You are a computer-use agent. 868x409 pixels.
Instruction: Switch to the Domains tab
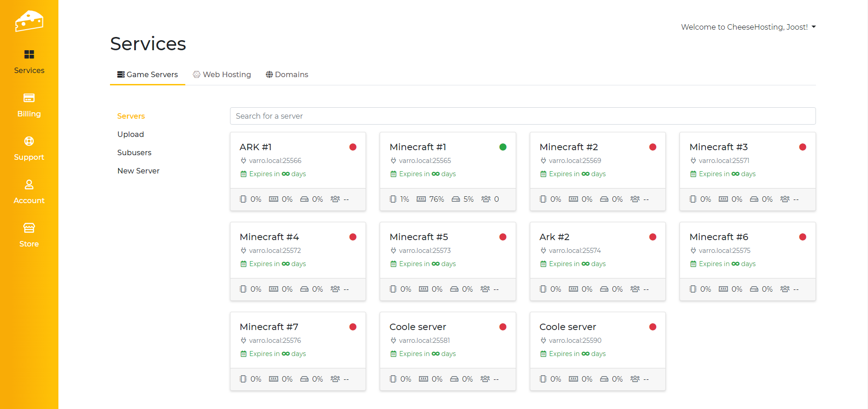tap(287, 74)
